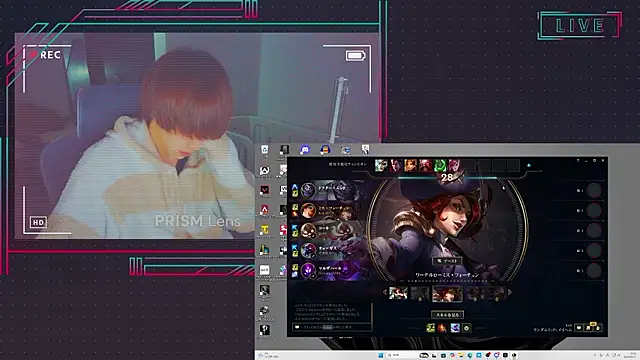Select the leftmost skin thumbnail in the carousel

(x=398, y=293)
